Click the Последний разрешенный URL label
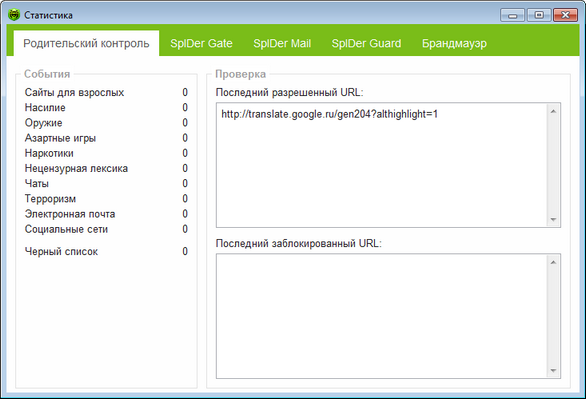586x399 pixels. click(x=289, y=92)
